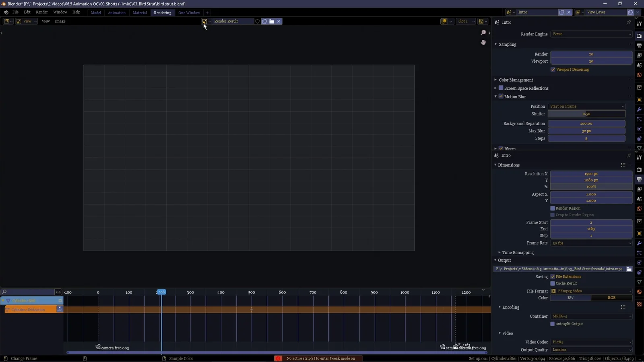Open the Render Properties tab
This screenshot has height=362, width=644.
pyautogui.click(x=639, y=36)
